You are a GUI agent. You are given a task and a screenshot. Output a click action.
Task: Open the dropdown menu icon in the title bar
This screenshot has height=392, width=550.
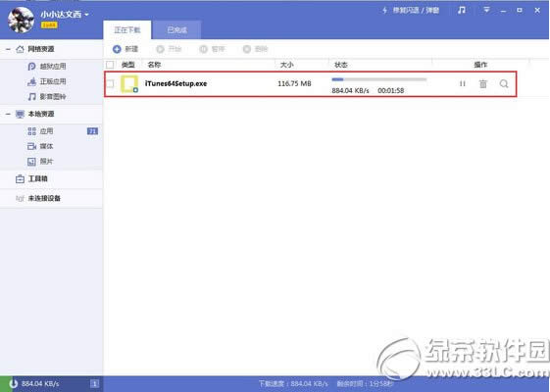(x=486, y=11)
